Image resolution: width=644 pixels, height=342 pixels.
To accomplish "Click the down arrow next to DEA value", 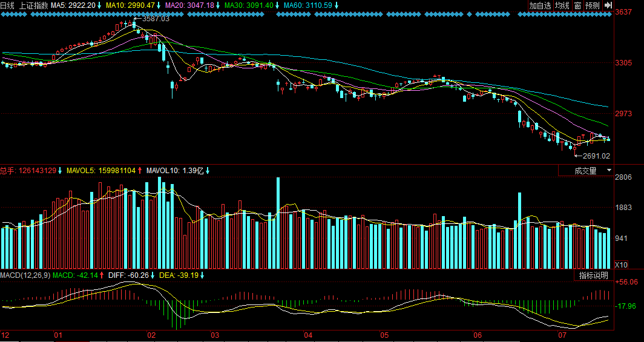I will [202, 275].
